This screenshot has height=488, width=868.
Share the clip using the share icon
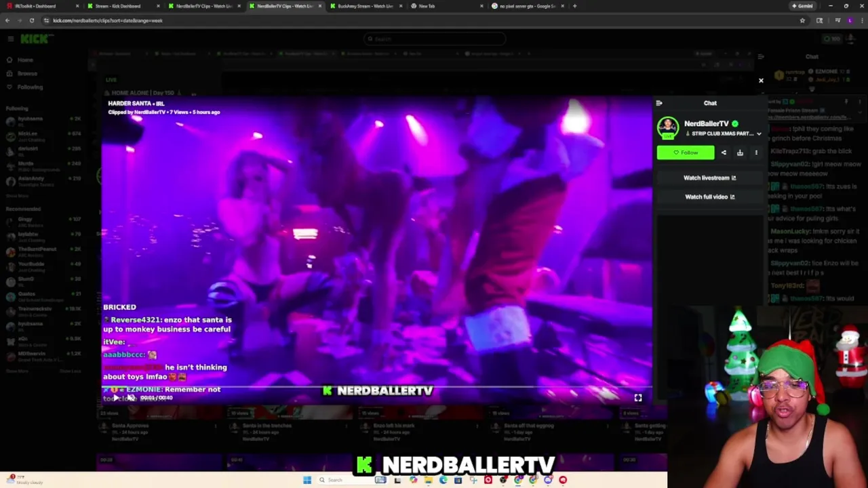tap(724, 152)
